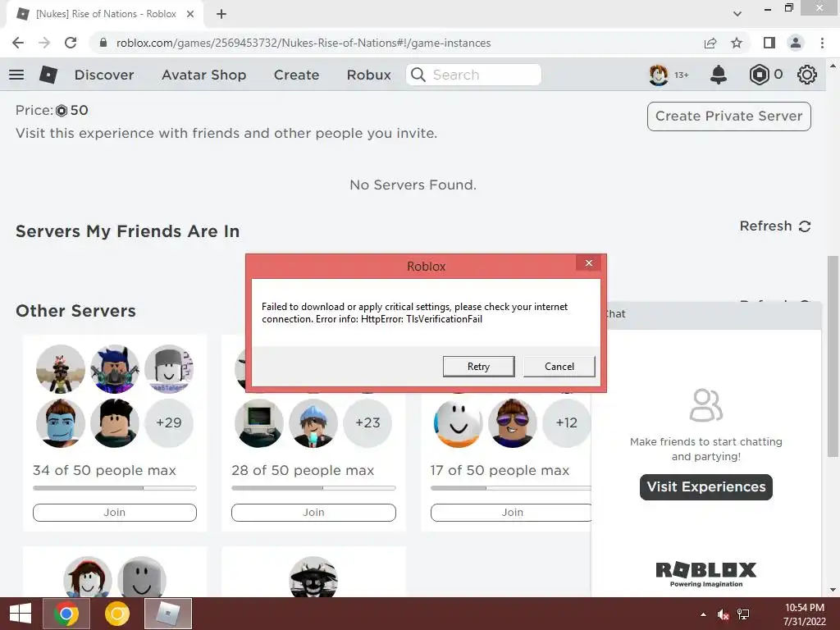Viewport: 840px width, 630px height.
Task: Open a new browser tab
Action: pyautogui.click(x=221, y=14)
